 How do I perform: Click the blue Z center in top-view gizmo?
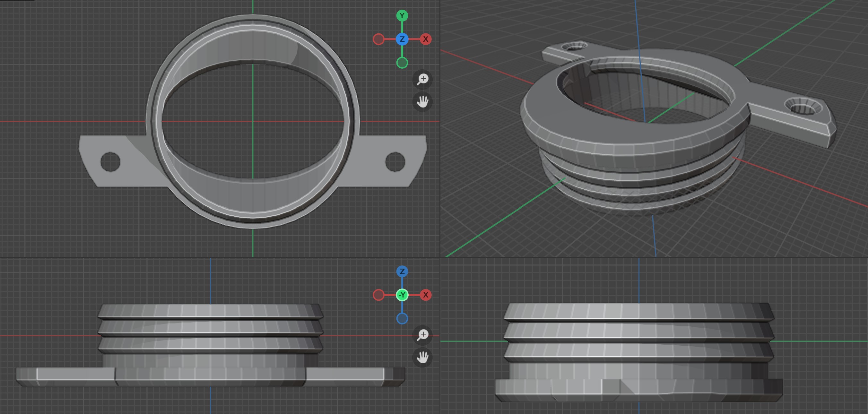(402, 39)
